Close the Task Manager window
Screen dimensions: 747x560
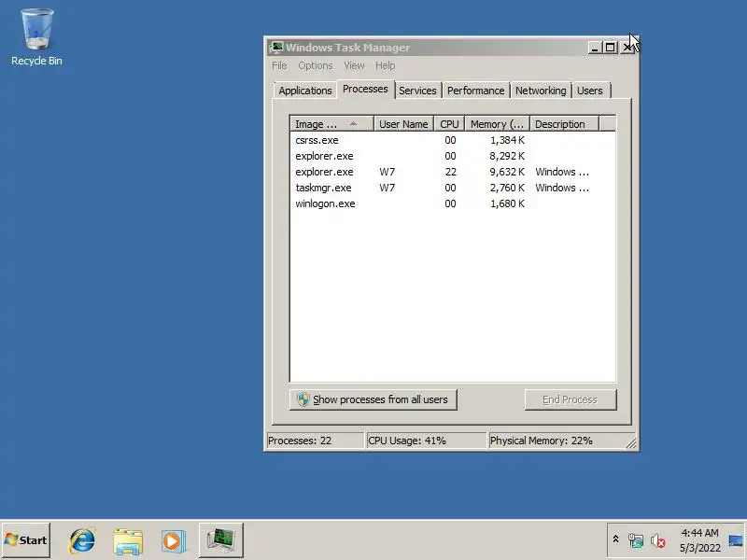[x=627, y=48]
